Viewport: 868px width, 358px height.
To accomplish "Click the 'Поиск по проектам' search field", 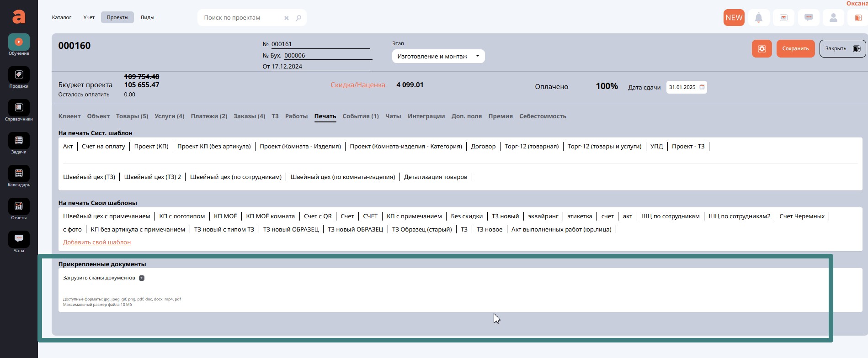I will (241, 18).
